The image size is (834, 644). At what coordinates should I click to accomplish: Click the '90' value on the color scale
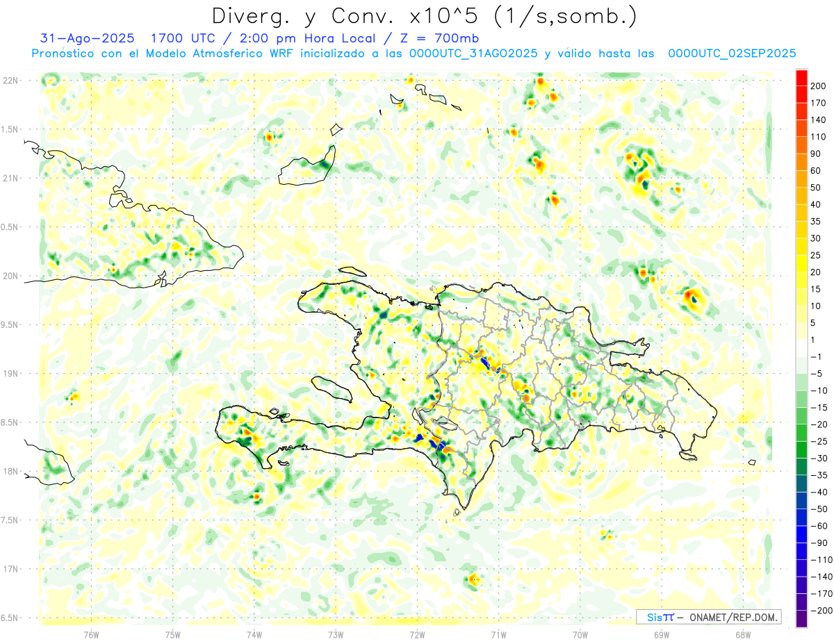tap(816, 154)
